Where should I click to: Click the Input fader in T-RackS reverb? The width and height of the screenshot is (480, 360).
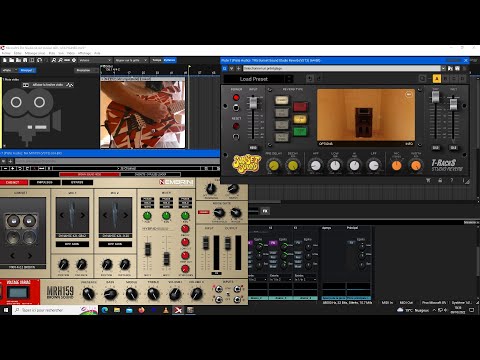(x=253, y=102)
